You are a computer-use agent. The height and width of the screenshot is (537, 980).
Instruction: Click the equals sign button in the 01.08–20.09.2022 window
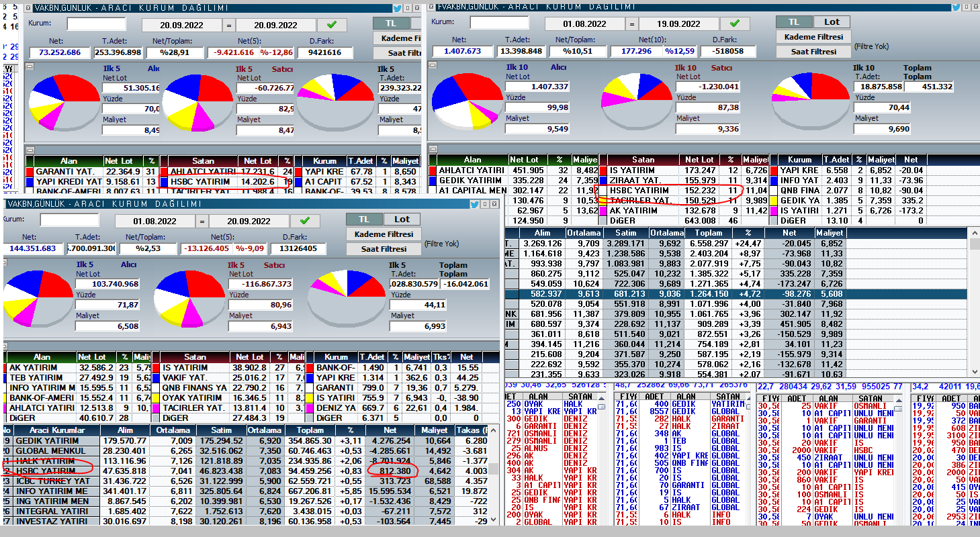click(x=202, y=221)
